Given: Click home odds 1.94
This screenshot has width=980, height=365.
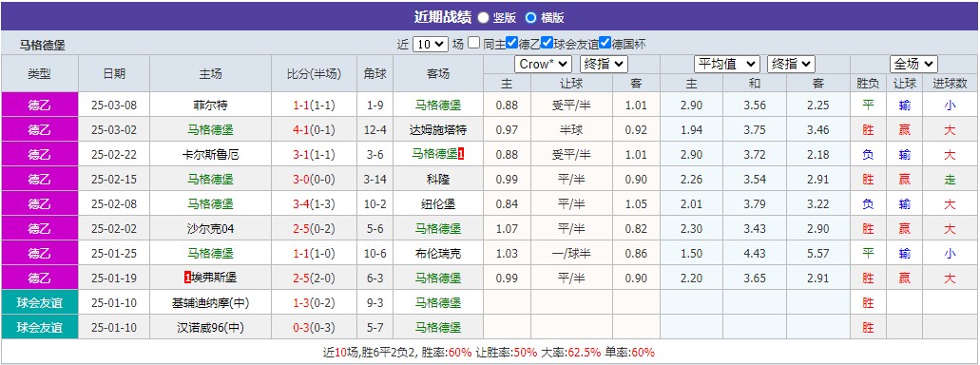Looking at the screenshot, I should point(691,130).
